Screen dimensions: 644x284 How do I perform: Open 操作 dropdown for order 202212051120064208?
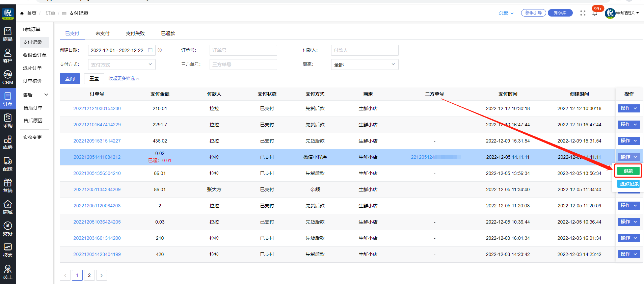coord(629,206)
